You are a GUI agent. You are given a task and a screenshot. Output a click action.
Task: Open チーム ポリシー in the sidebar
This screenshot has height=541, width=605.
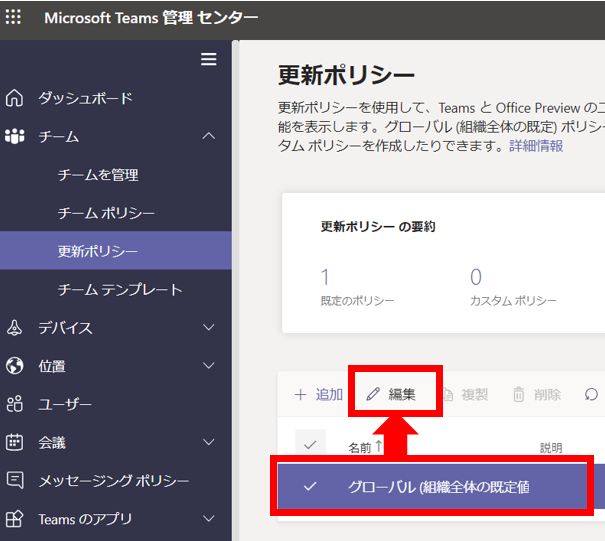pos(106,213)
